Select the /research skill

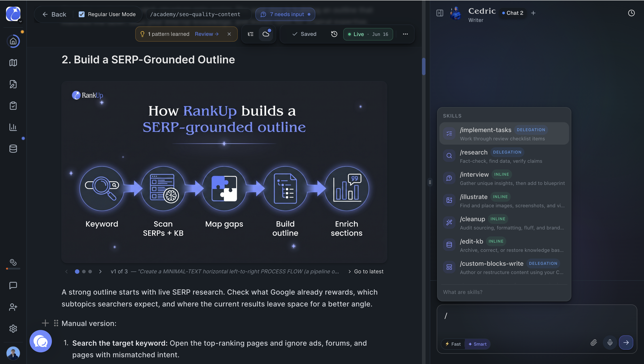(504, 156)
